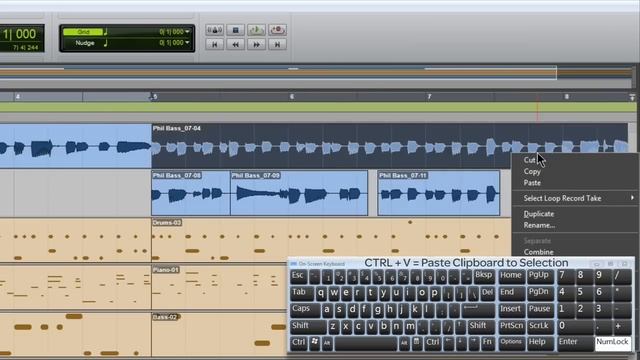
Task: Choose Combine from the context menu
Action: 539,252
